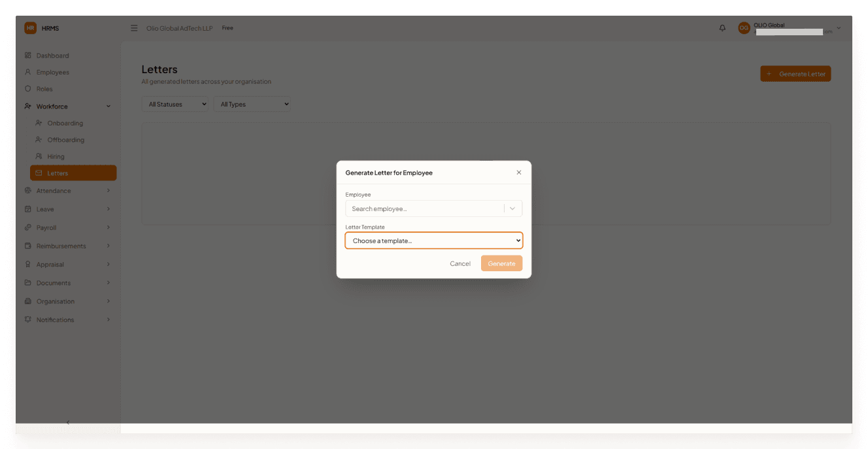Cancel the letter generation dialog
This screenshot has width=868, height=449.
[460, 263]
